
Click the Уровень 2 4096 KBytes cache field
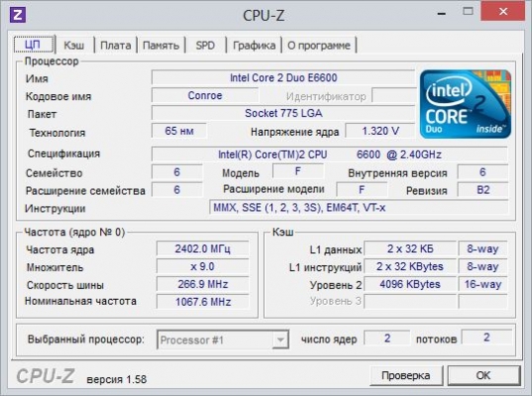click(410, 284)
